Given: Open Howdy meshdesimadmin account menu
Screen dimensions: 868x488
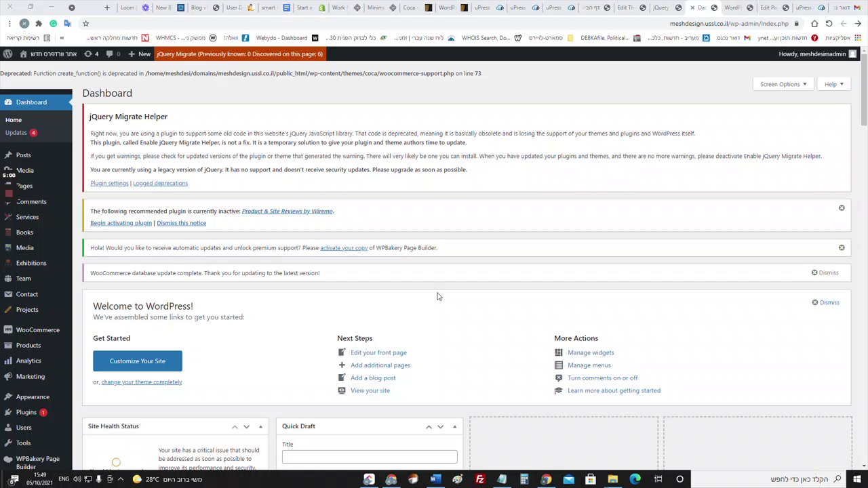Looking at the screenshot, I should pyautogui.click(x=817, y=54).
